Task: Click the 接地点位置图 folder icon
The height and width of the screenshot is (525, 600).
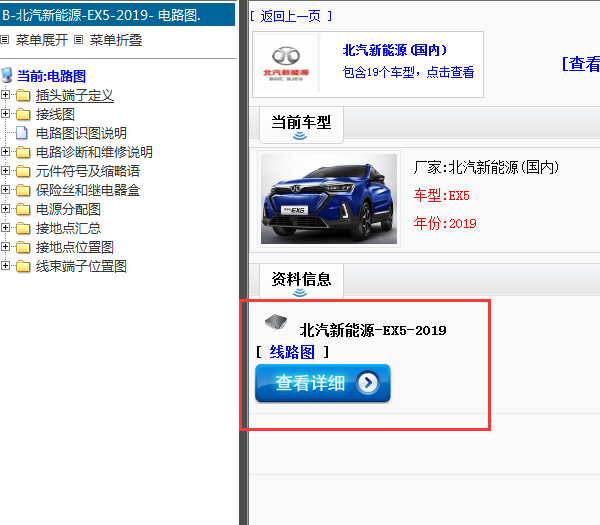Action: click(x=23, y=247)
